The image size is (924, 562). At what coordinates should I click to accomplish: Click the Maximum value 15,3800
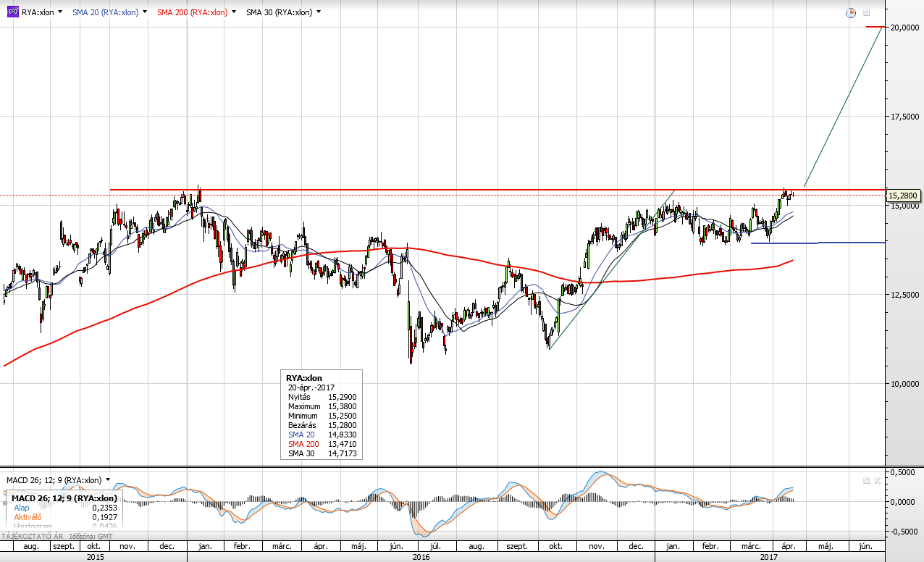point(343,406)
